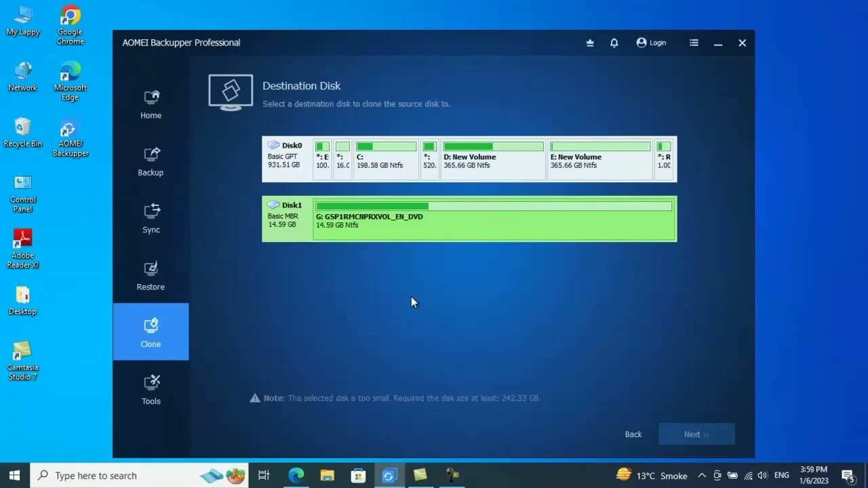Open the Wi-Fi network tray icon
Screen dimensions: 868x488
coord(747,475)
